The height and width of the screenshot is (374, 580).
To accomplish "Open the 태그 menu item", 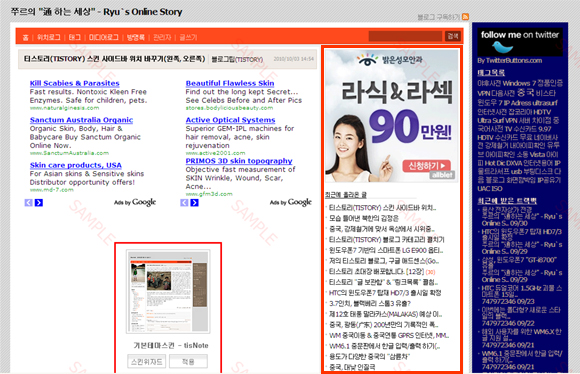I will (x=74, y=37).
